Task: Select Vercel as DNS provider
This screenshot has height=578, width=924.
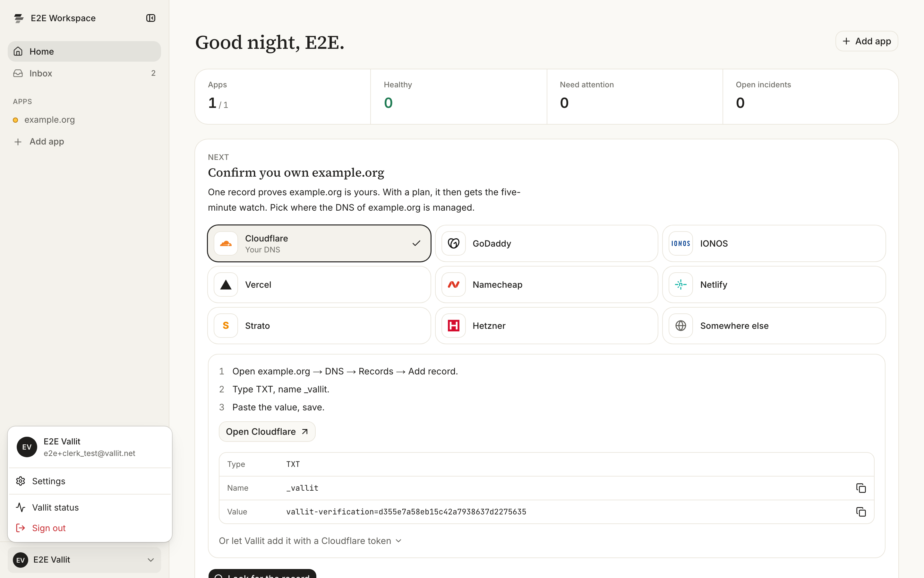Action: (x=319, y=285)
